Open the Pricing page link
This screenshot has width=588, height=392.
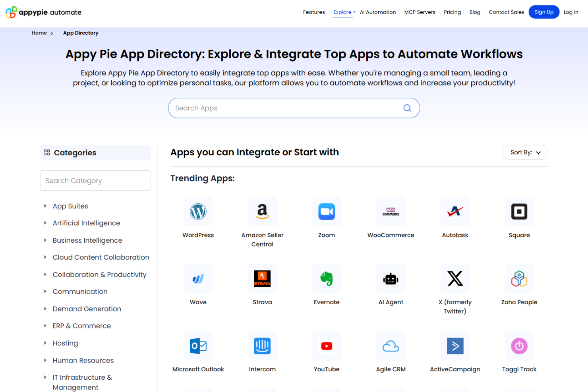click(x=452, y=12)
